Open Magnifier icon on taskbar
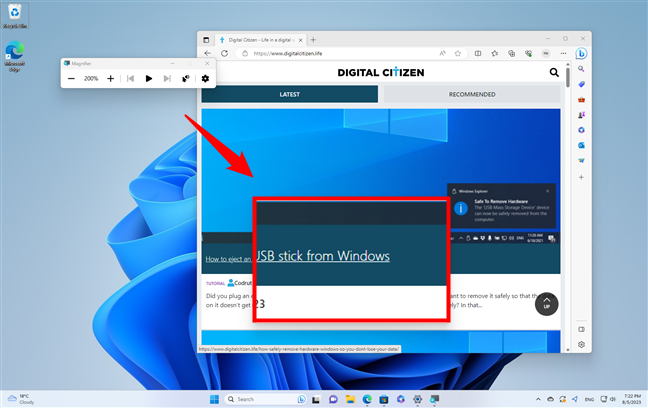This screenshot has height=408, width=648. [x=434, y=399]
